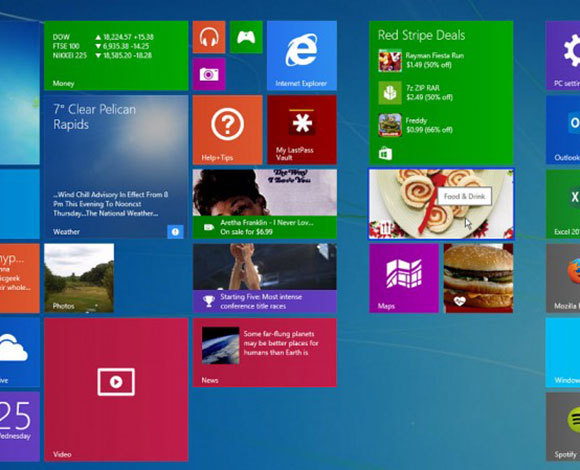Open the Money tile
580x470 pixels.
click(116, 55)
